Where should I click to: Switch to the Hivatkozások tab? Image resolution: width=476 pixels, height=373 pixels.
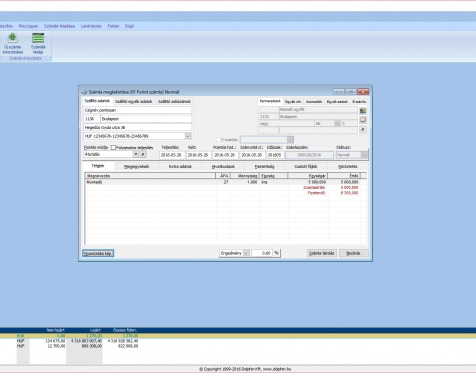[223, 167]
